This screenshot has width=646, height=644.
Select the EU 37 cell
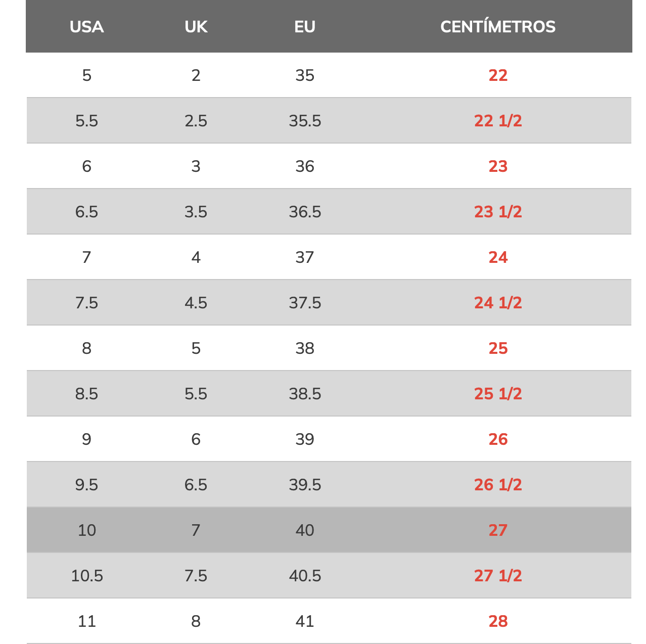coord(305,257)
